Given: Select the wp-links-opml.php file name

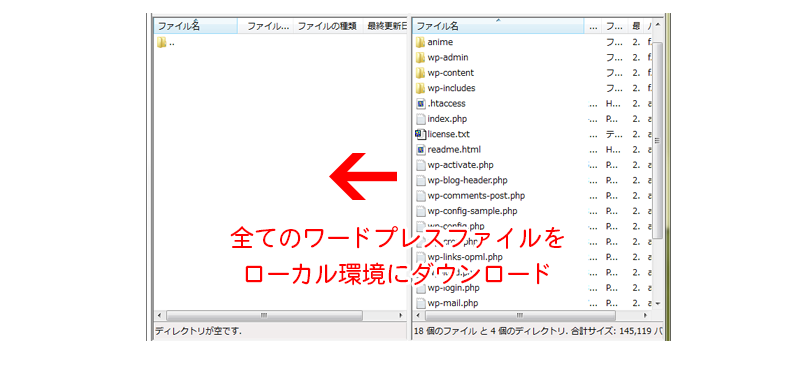Looking at the screenshot, I should pos(465,257).
